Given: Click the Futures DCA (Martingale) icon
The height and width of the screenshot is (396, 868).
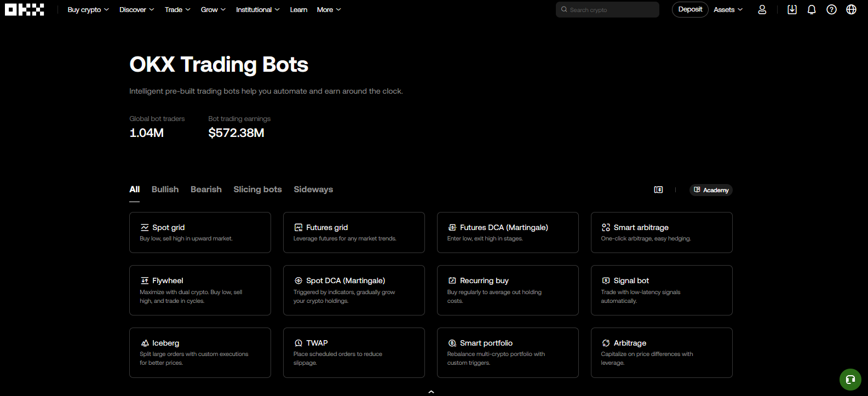Looking at the screenshot, I should 452,227.
